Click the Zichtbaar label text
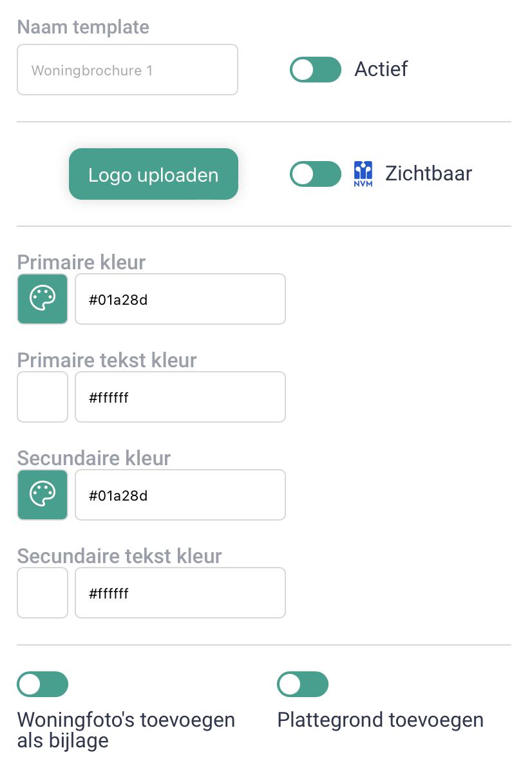 429,173
